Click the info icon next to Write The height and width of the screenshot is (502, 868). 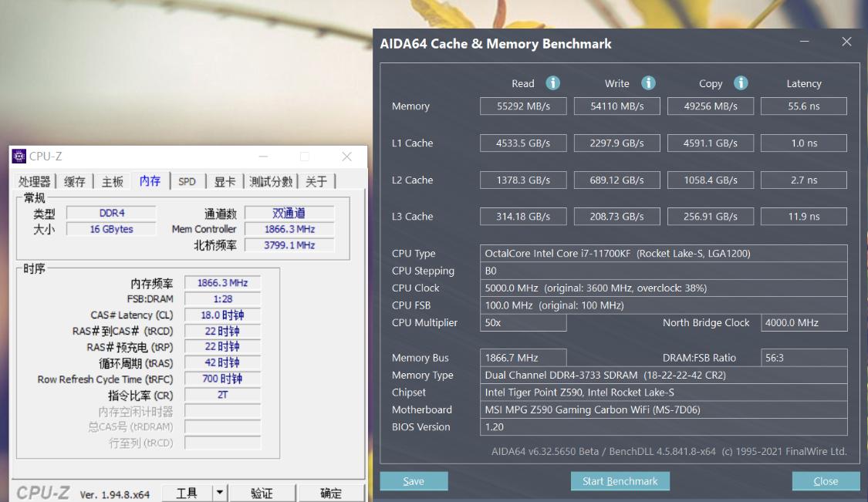pos(648,83)
